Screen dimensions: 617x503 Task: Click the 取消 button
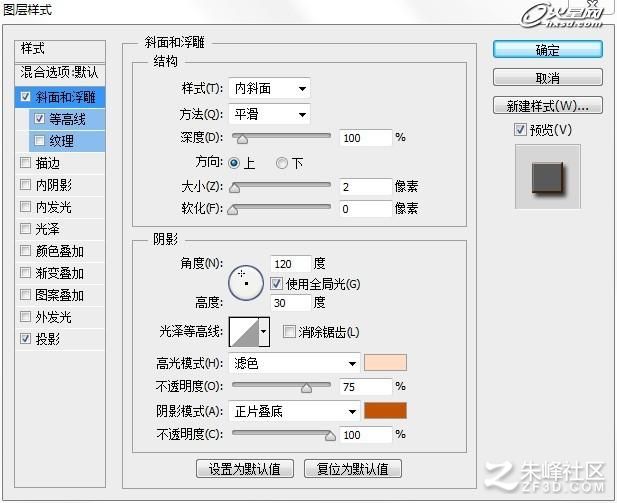547,78
